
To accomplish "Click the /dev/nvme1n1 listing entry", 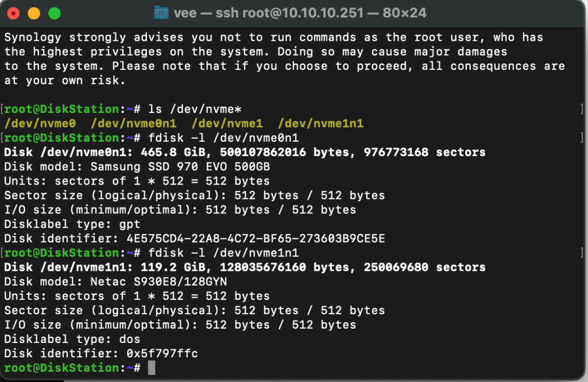I will pyautogui.click(x=320, y=123).
